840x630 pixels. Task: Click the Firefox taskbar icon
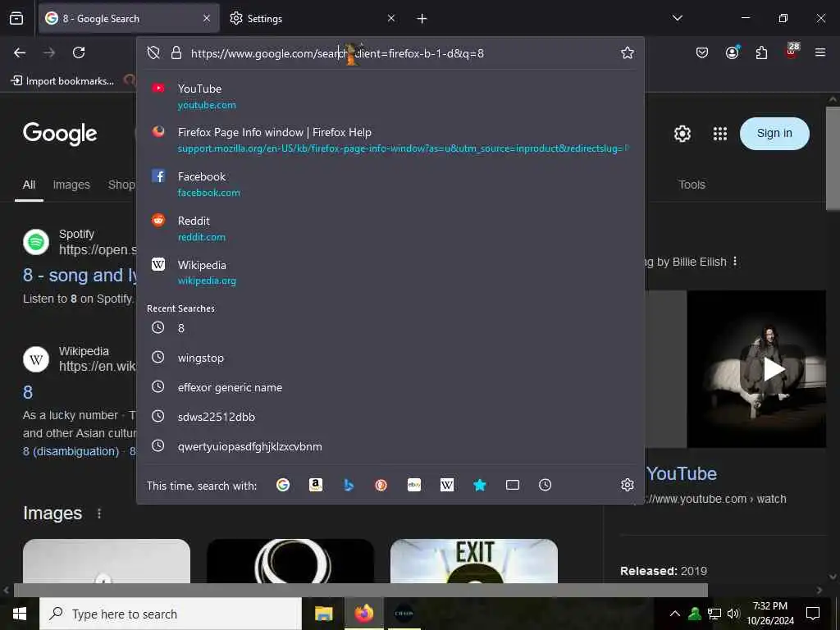(363, 614)
